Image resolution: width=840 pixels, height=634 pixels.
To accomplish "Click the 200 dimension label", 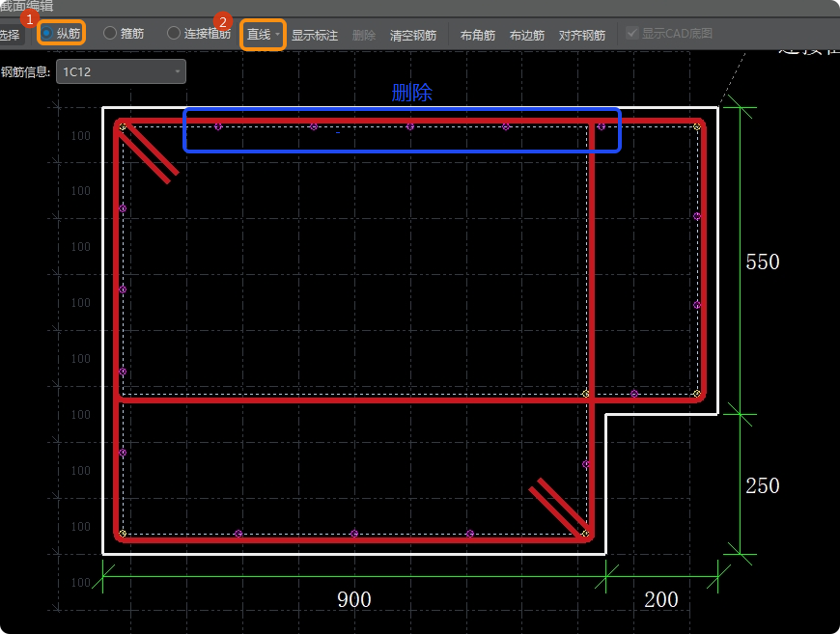I will click(661, 599).
